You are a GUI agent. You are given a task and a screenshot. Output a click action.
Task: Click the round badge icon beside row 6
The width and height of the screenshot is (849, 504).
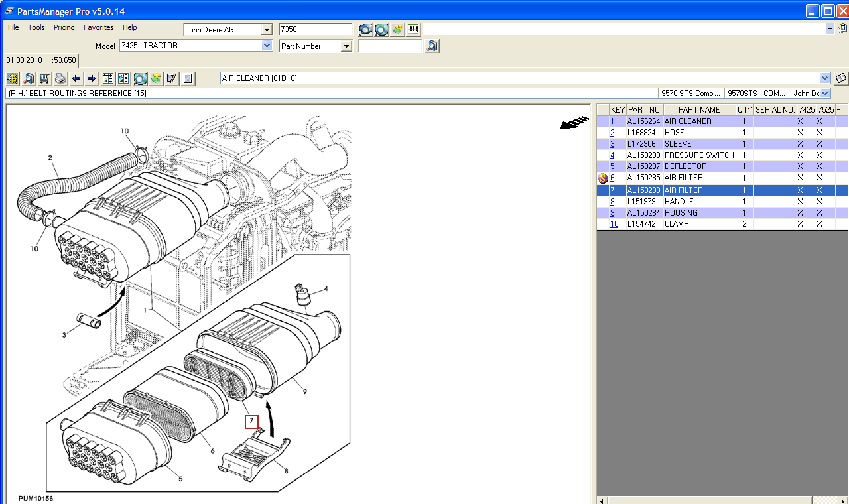(x=603, y=178)
